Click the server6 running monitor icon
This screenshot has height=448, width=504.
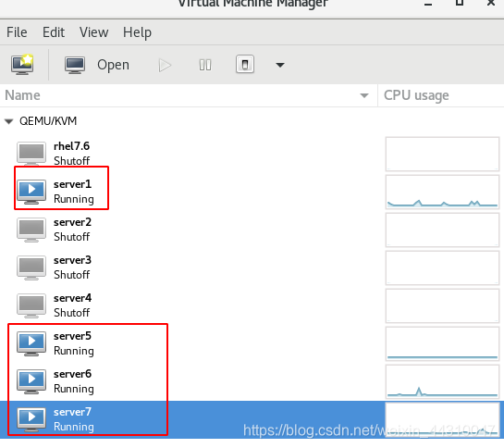pos(31,381)
